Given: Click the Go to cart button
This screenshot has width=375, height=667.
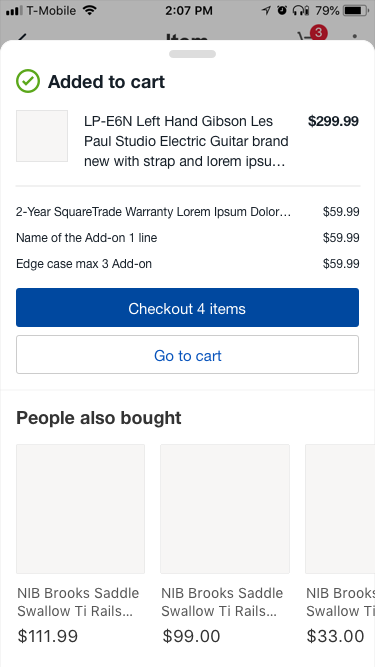Looking at the screenshot, I should coord(188,355).
